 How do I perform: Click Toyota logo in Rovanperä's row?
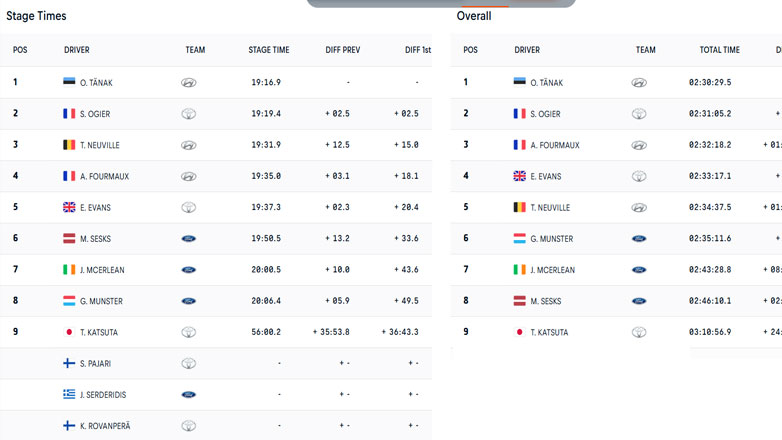click(189, 426)
